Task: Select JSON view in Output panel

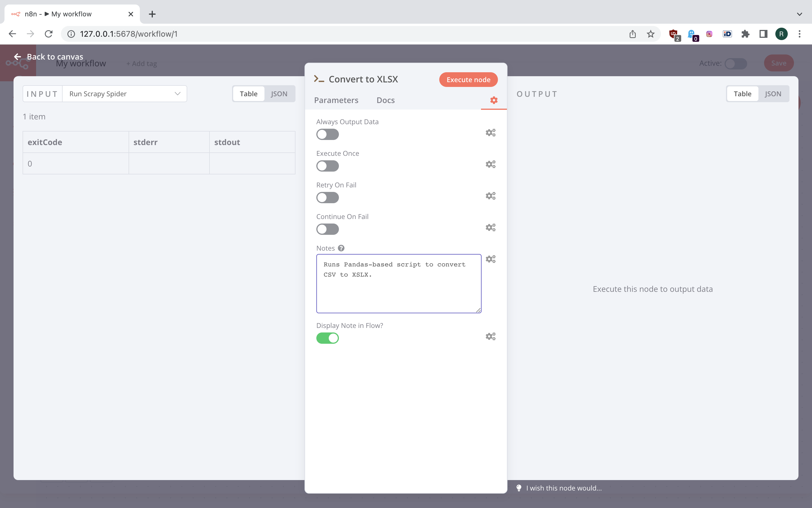Action: (x=773, y=94)
